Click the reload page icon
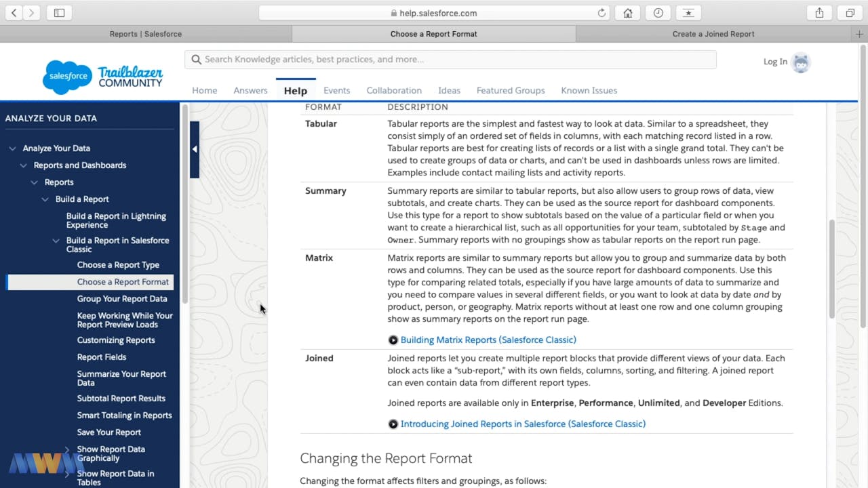This screenshot has height=488, width=868. pyautogui.click(x=601, y=13)
